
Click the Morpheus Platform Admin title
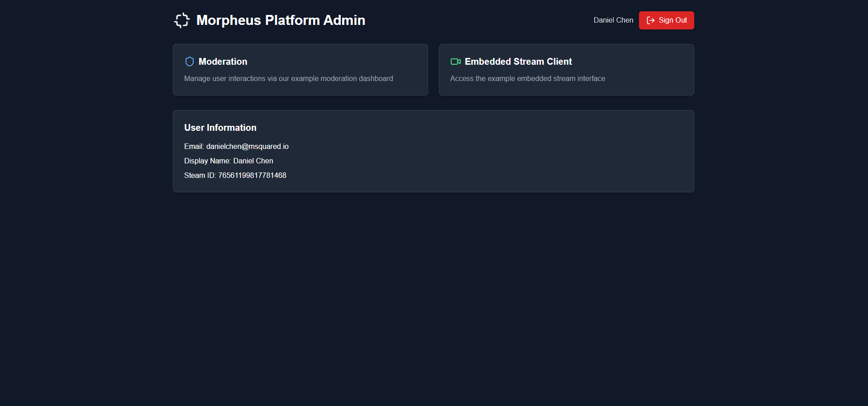coord(281,20)
